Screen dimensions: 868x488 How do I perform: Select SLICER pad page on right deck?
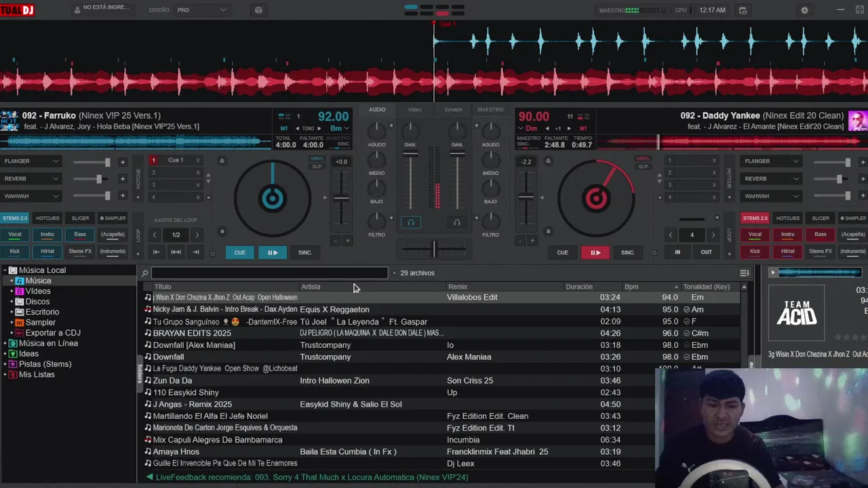coord(821,218)
